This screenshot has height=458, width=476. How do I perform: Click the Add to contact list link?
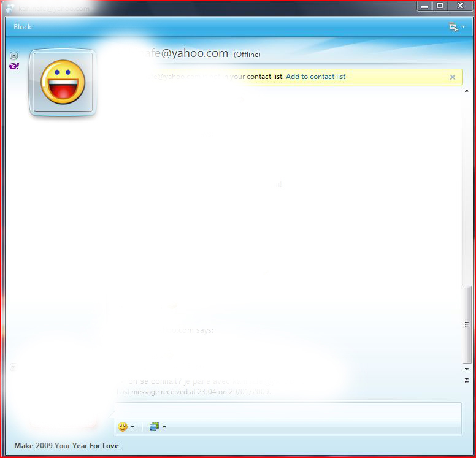315,77
